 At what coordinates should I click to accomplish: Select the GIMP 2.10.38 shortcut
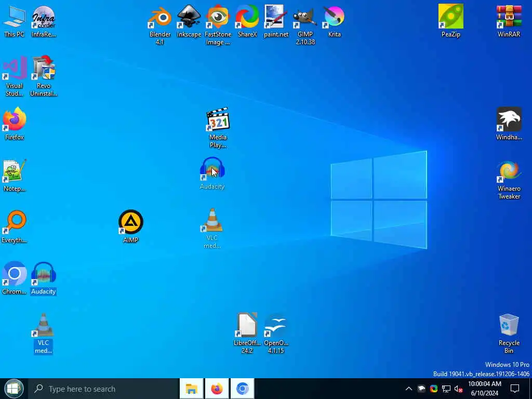(x=305, y=25)
